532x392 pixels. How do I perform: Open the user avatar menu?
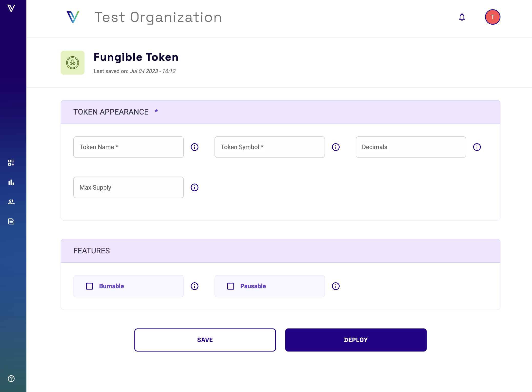(492, 17)
